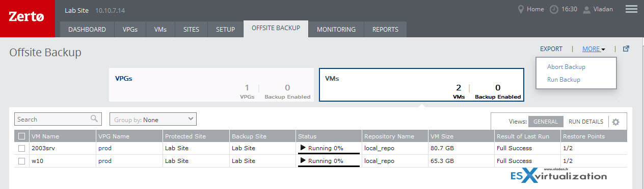This screenshot has width=644, height=189.
Task: Switch to the DASHBOARD tab
Action: 87,29
